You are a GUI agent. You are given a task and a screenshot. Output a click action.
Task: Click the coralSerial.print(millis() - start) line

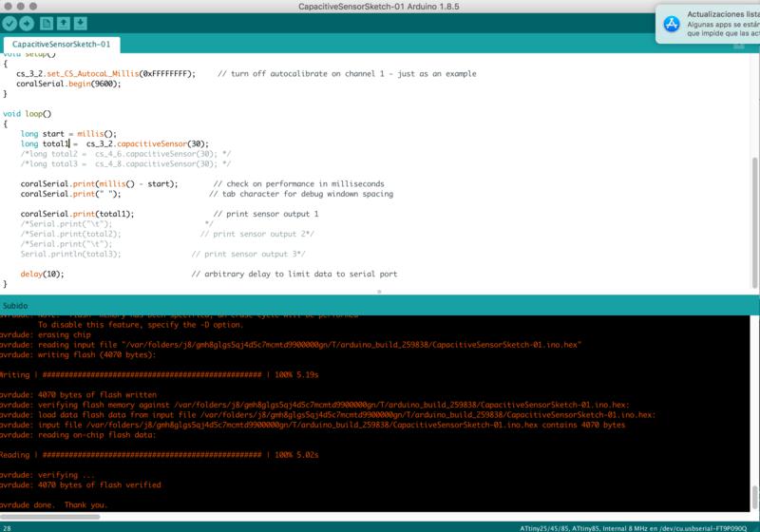(99, 184)
